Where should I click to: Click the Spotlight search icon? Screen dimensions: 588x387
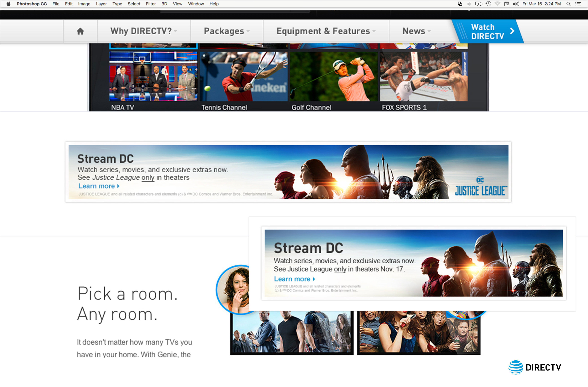(x=569, y=4)
